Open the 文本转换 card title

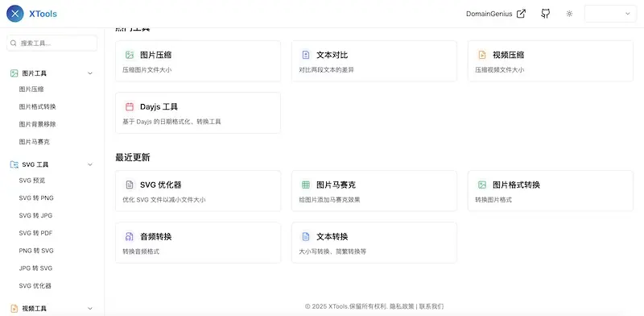click(x=332, y=236)
